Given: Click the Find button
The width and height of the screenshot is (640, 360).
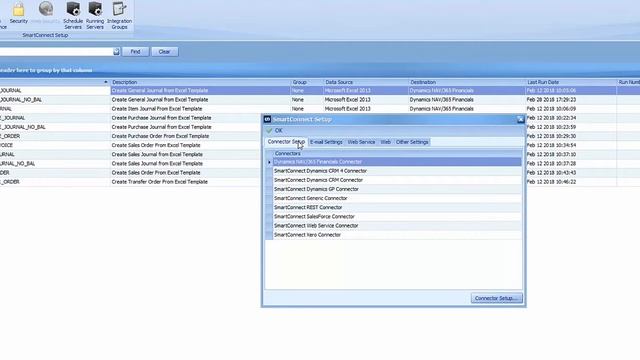Looking at the screenshot, I should coord(135,52).
